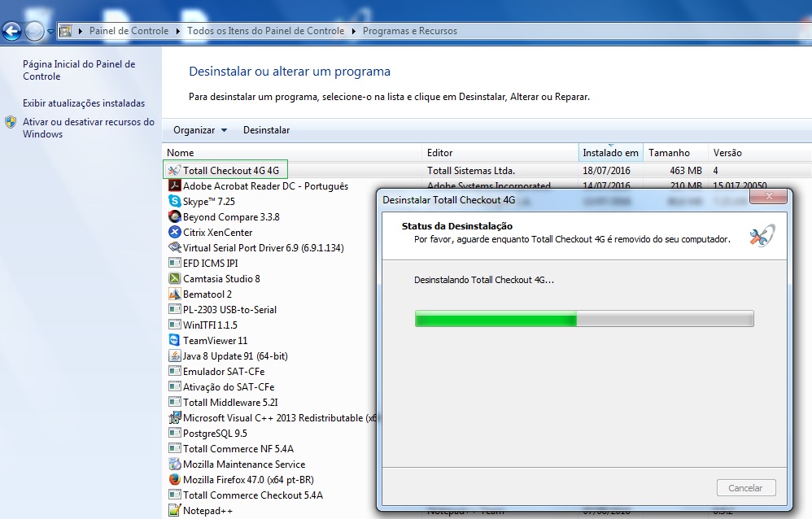This screenshot has height=519, width=812.
Task: Select the Bematool 2 icon
Action: [174, 294]
